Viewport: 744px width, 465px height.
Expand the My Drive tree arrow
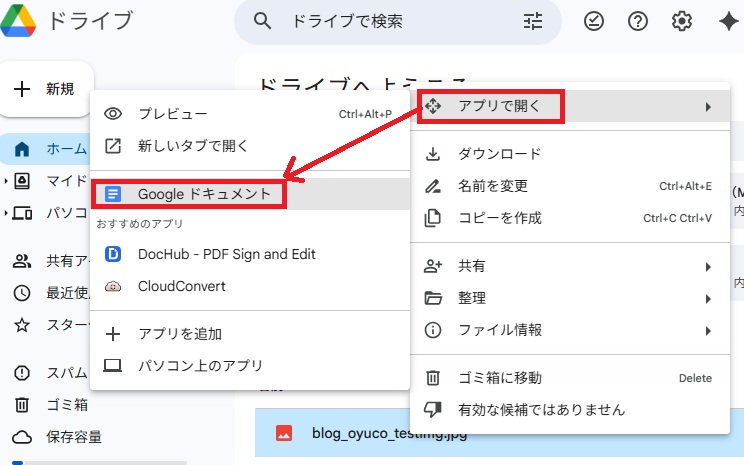[6, 181]
